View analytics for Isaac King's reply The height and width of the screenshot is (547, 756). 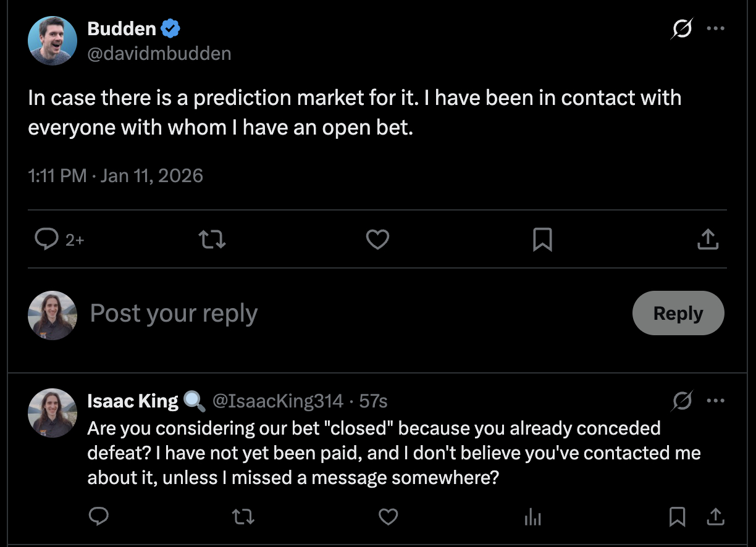[532, 517]
